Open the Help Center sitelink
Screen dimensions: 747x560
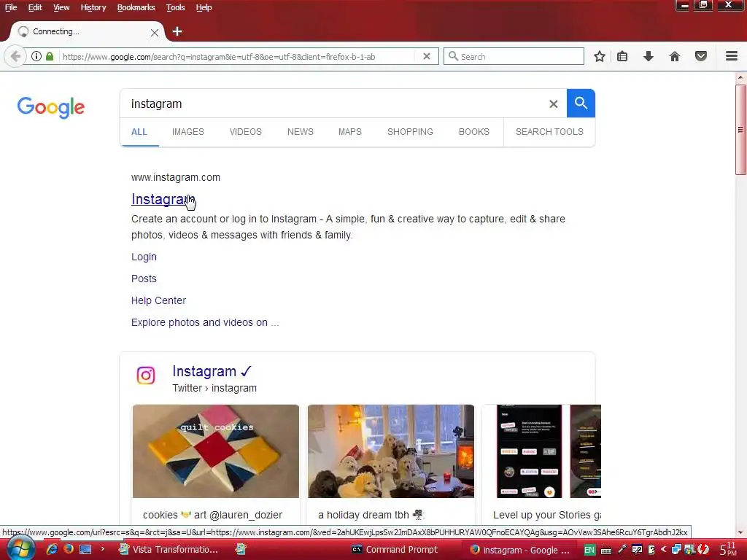tap(158, 300)
